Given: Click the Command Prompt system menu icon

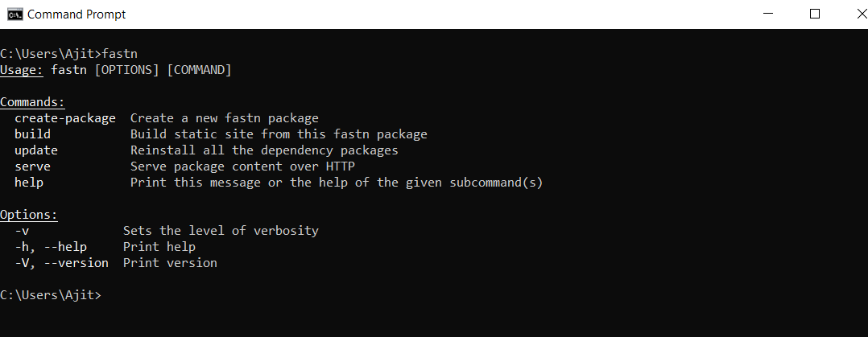Looking at the screenshot, I should coord(14,14).
